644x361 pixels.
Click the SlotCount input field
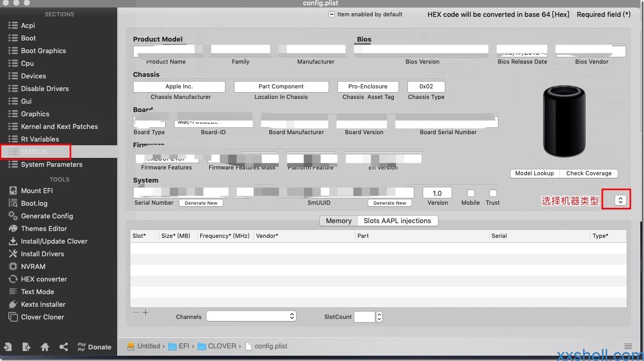(364, 317)
